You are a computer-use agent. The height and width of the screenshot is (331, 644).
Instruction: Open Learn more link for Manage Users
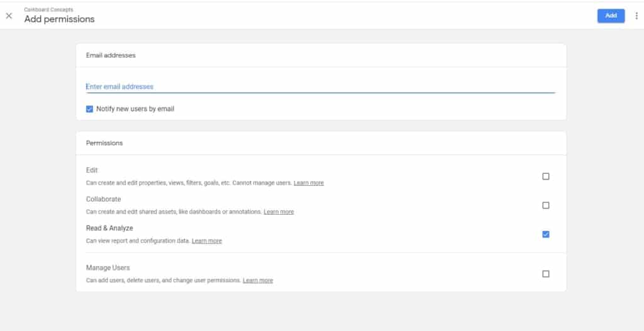pyautogui.click(x=258, y=280)
